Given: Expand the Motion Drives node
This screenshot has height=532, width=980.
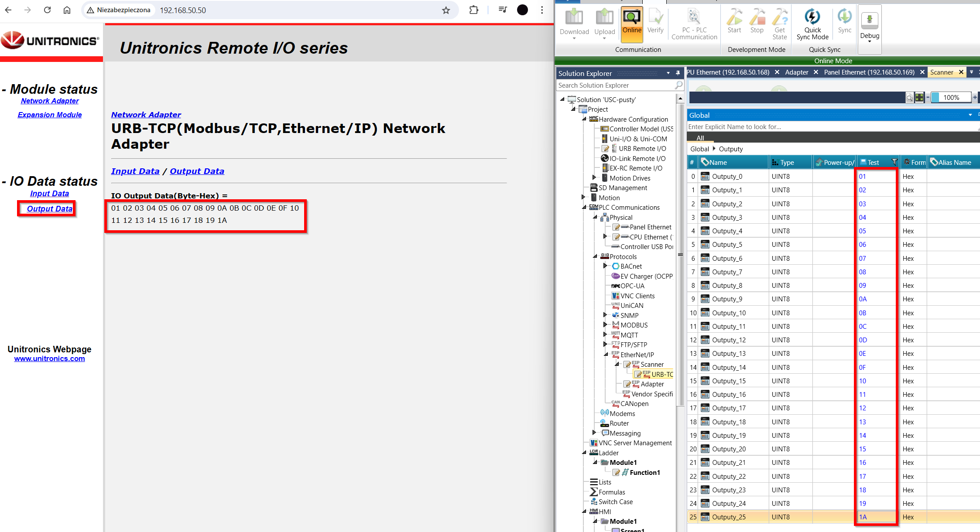Looking at the screenshot, I should [x=594, y=178].
